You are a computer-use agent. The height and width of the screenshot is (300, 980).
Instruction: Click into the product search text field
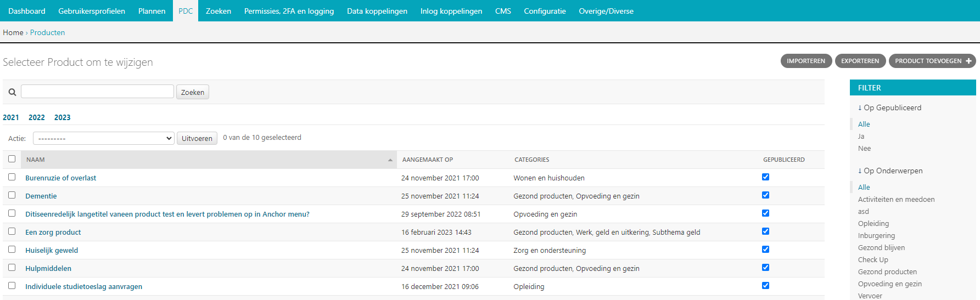97,92
